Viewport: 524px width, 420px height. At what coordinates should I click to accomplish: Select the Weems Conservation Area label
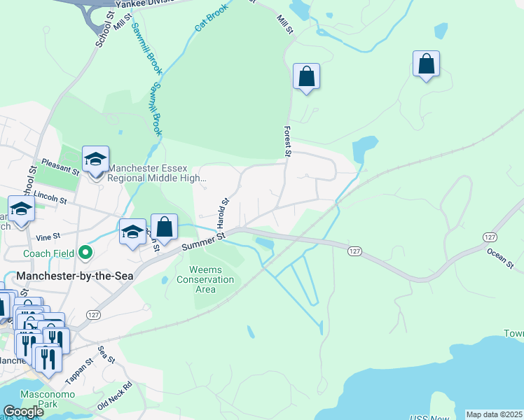pos(205,279)
